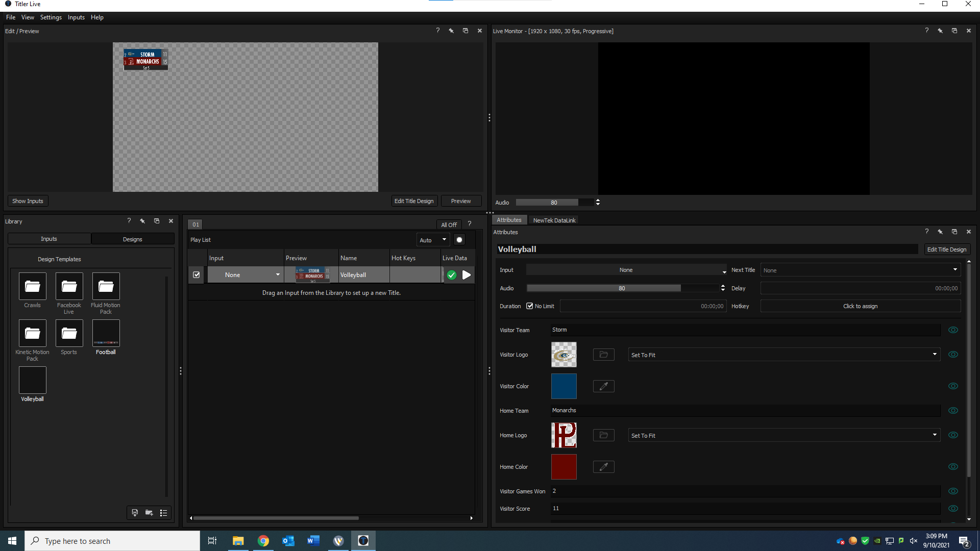Click the playlist record button
Screen dimensions: 980x551
pos(459,240)
